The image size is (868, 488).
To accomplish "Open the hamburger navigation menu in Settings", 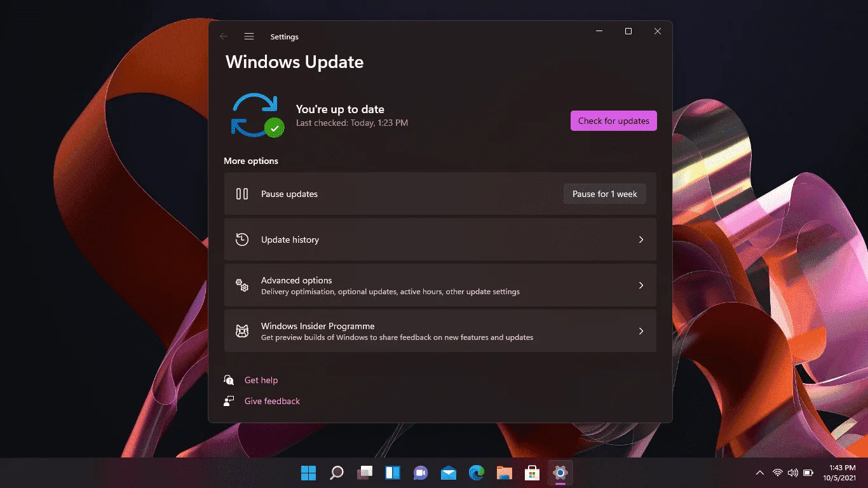I will coord(249,37).
